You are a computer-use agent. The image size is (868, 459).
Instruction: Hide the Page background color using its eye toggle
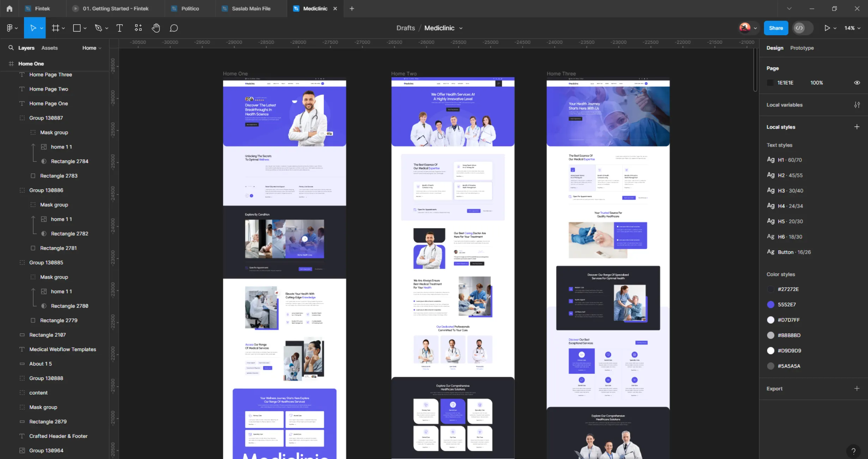tap(857, 82)
